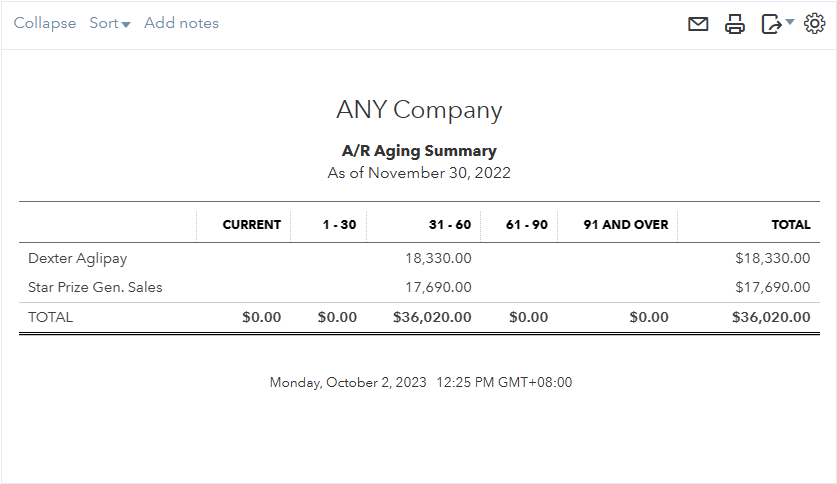This screenshot has height=484, width=837.
Task: Click Dexter Aglipay total $18,330.00
Action: click(x=772, y=258)
